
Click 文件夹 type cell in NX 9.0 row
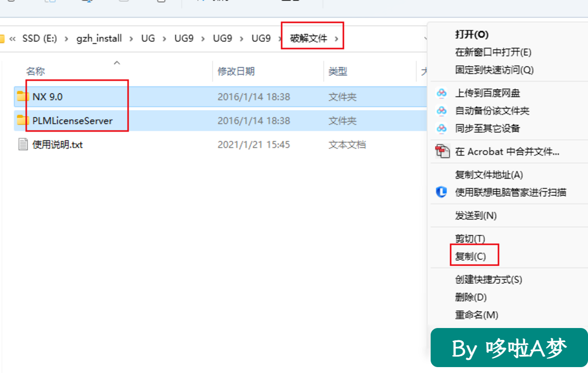[x=342, y=97]
